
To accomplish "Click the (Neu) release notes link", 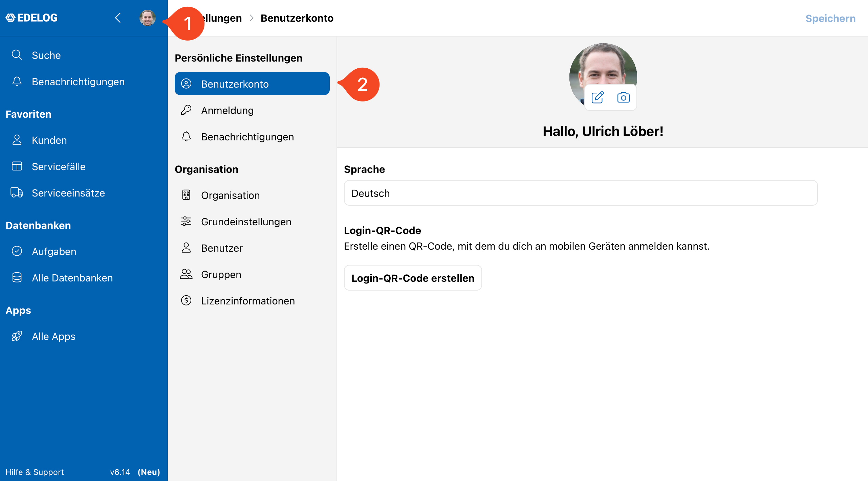I will pos(149,472).
